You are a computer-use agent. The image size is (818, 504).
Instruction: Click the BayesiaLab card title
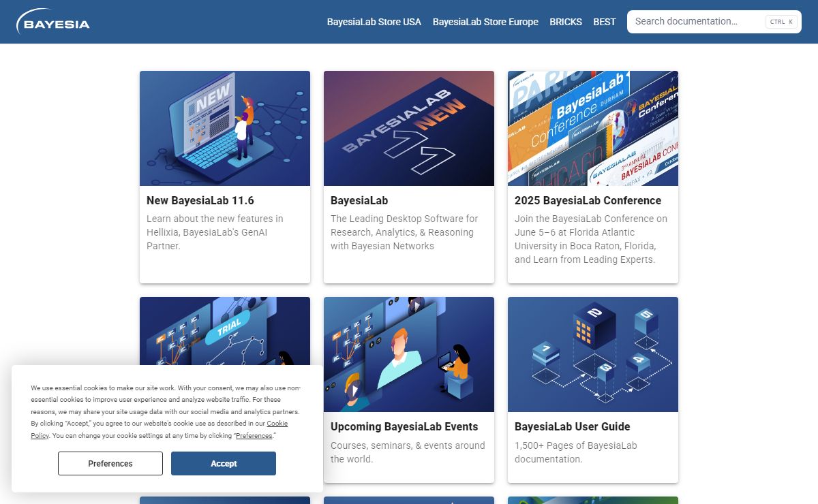(x=359, y=200)
